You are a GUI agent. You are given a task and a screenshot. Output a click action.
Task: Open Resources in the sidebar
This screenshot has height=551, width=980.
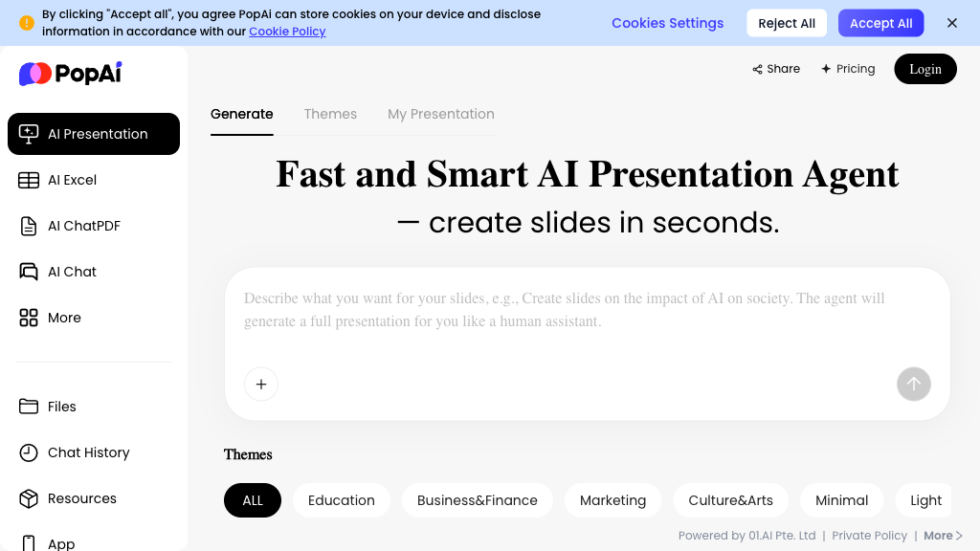(x=81, y=498)
